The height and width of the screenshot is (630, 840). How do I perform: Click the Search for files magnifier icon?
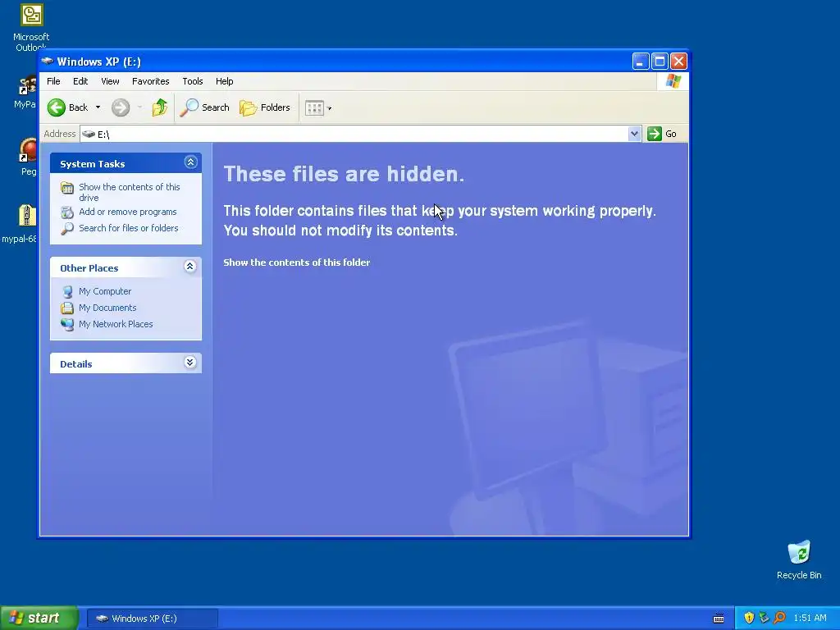[x=67, y=229]
